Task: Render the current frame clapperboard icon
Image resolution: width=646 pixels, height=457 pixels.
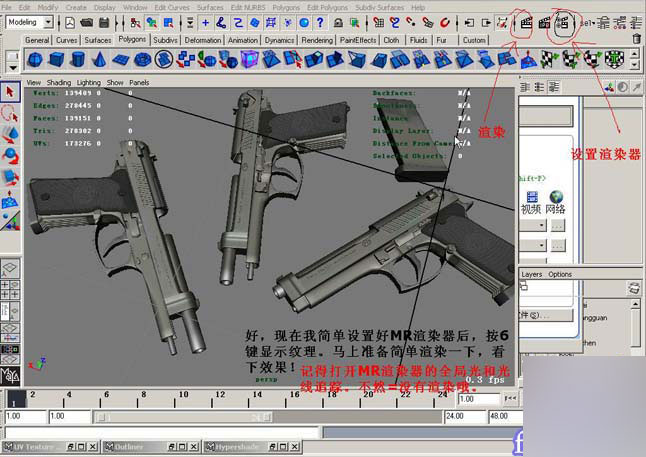Action: pos(526,23)
